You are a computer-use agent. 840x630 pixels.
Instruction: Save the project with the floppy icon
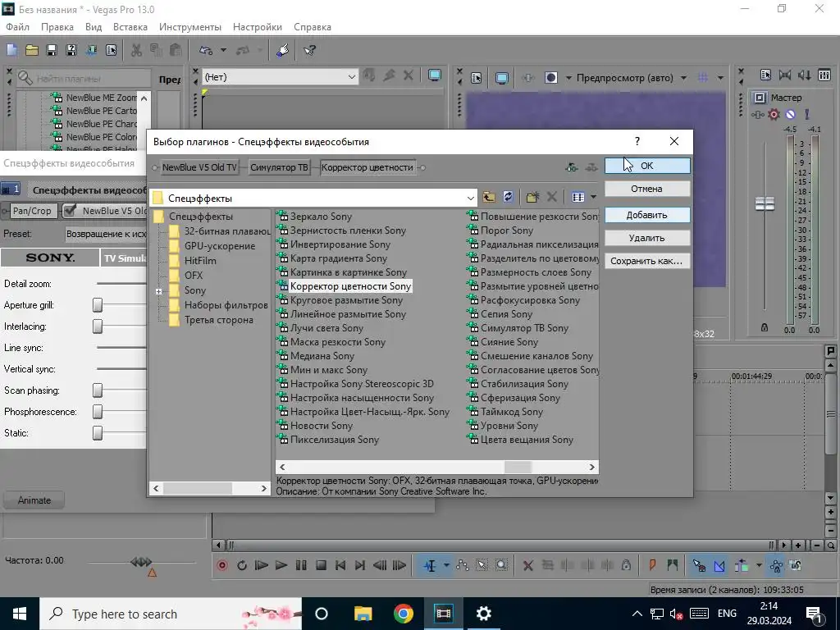(52, 50)
